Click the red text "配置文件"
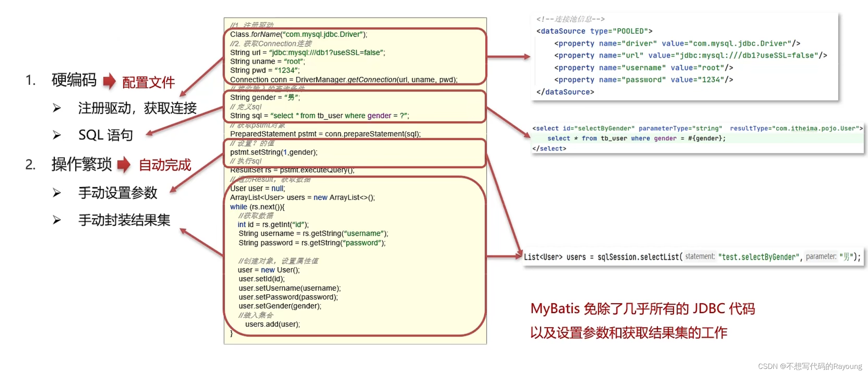Screen dimensions: 868x374 [148, 82]
